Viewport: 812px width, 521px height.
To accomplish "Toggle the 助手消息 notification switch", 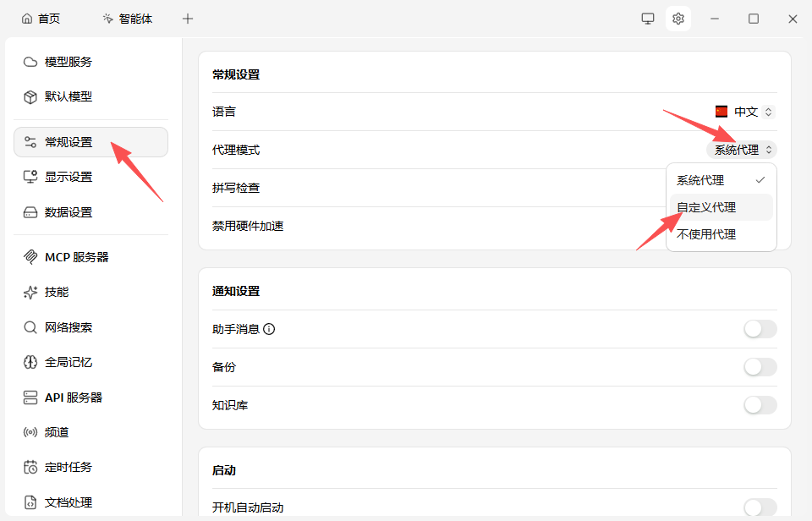I will (x=760, y=329).
